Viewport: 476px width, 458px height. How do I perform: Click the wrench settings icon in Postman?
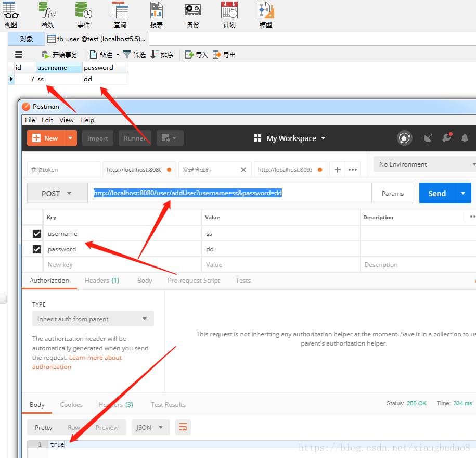click(x=446, y=138)
